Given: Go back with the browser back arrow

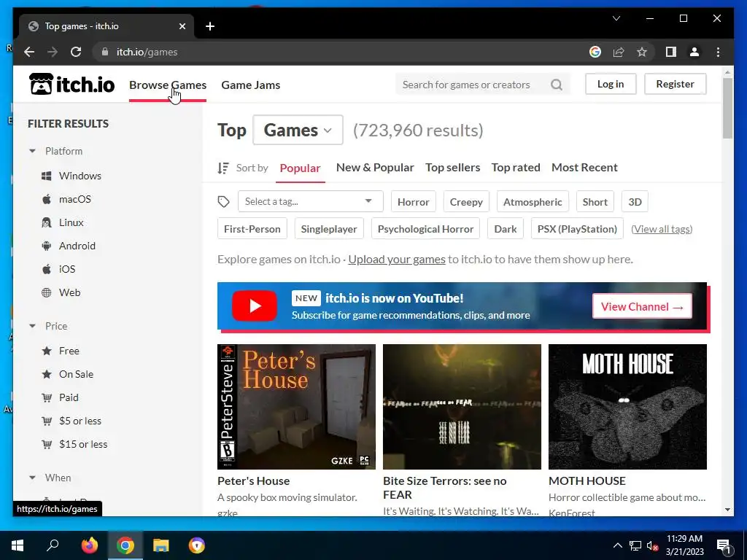Looking at the screenshot, I should [29, 52].
